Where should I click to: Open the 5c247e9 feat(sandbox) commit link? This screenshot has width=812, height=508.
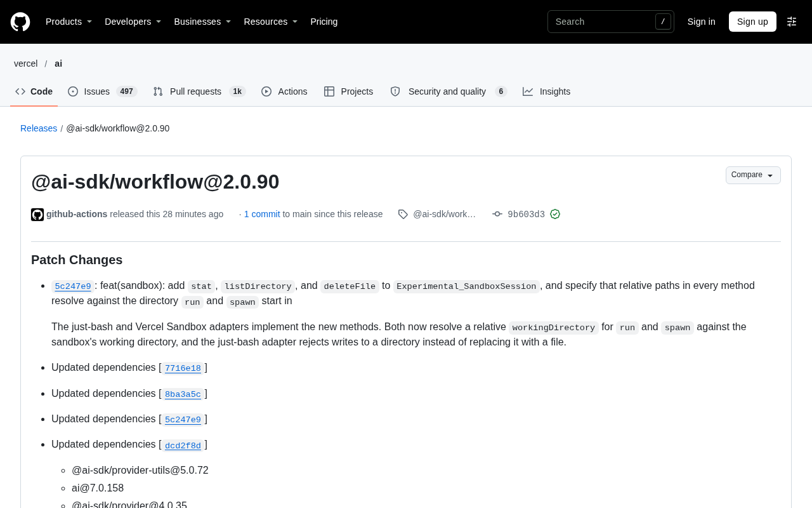[x=73, y=286]
